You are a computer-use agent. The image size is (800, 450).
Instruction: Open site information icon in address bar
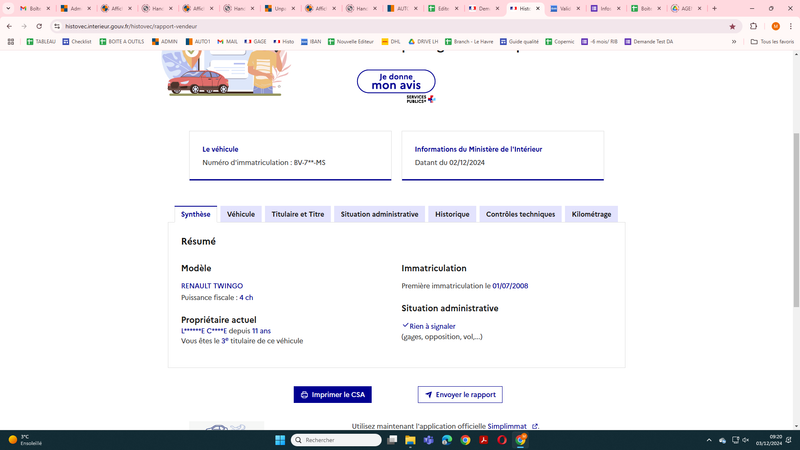[x=57, y=26]
